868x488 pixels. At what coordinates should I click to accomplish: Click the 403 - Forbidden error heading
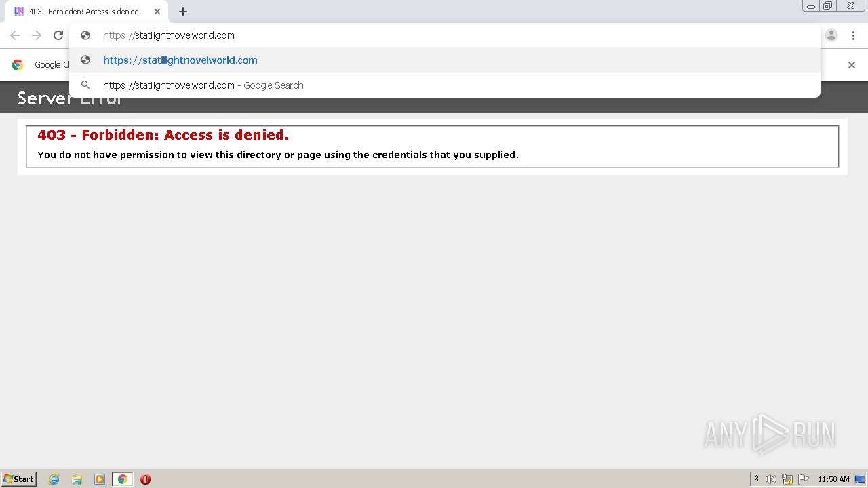[x=163, y=135]
